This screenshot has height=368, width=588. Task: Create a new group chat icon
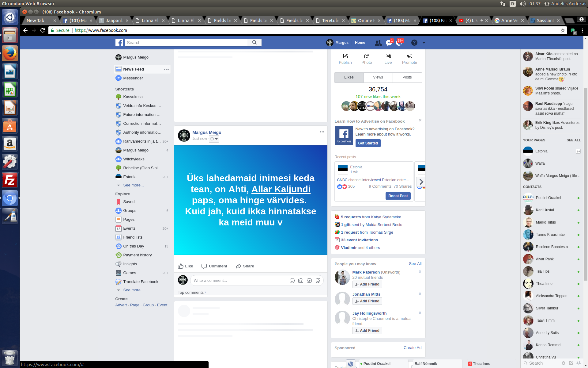(579, 363)
